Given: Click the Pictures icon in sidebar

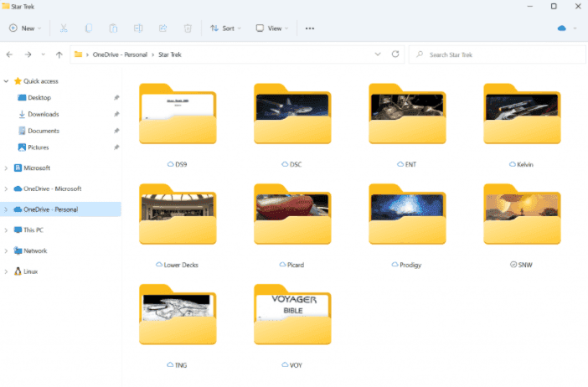Looking at the screenshot, I should [x=22, y=147].
